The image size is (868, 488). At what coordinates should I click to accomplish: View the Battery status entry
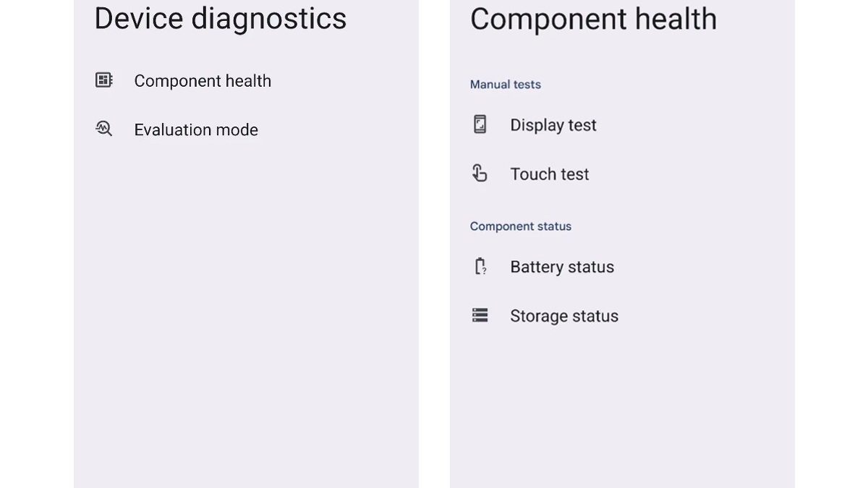tap(562, 267)
